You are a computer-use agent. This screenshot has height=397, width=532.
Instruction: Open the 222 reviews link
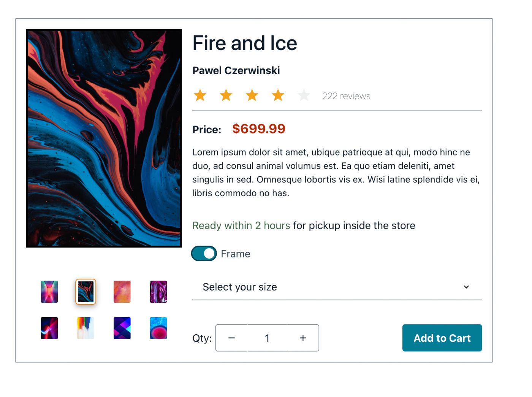(x=346, y=96)
